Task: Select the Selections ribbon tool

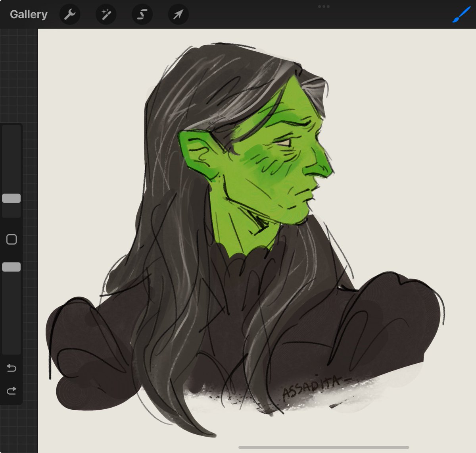Action: tap(142, 14)
